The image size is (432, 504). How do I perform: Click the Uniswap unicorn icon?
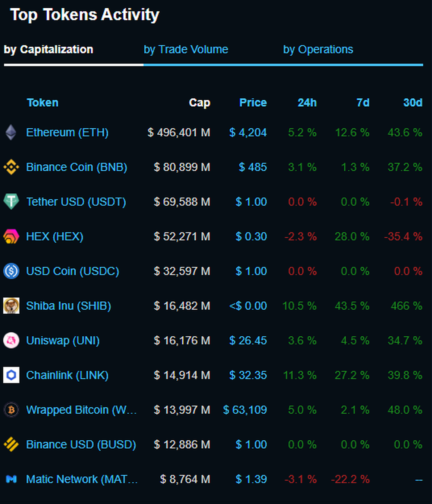[11, 340]
